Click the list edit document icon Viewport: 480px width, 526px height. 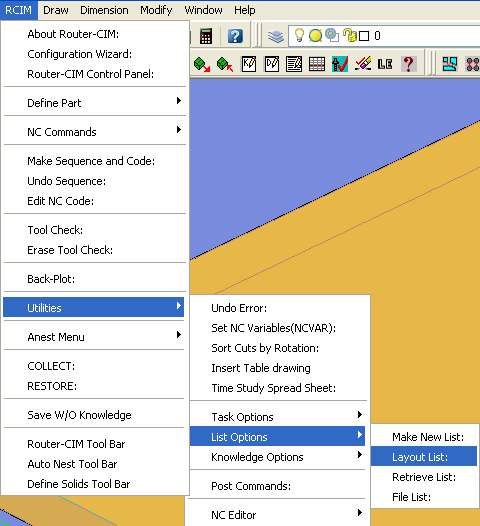coord(294,64)
